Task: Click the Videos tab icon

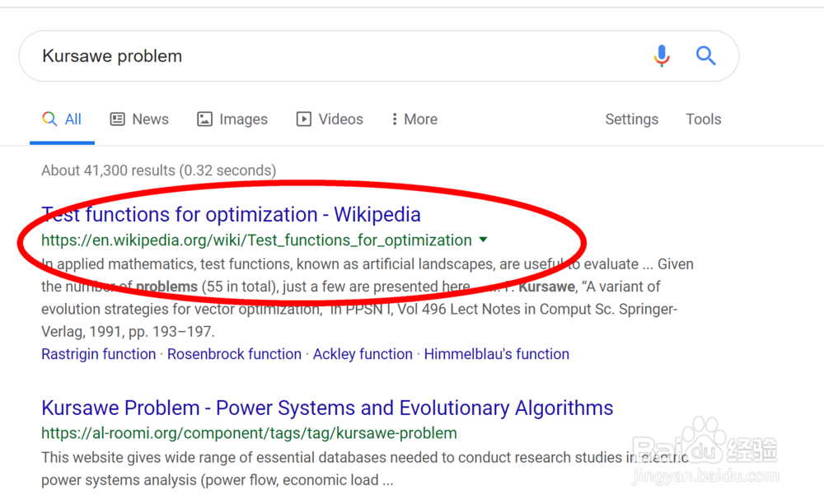Action: click(x=304, y=119)
